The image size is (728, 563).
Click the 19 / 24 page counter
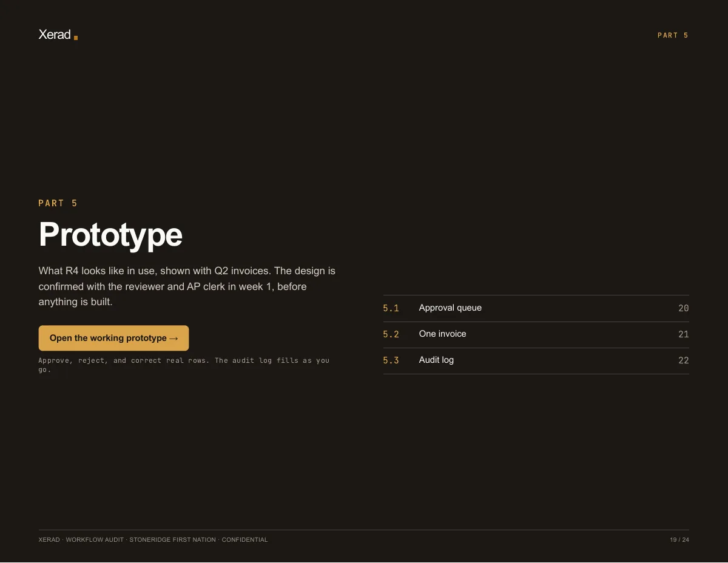tap(679, 539)
